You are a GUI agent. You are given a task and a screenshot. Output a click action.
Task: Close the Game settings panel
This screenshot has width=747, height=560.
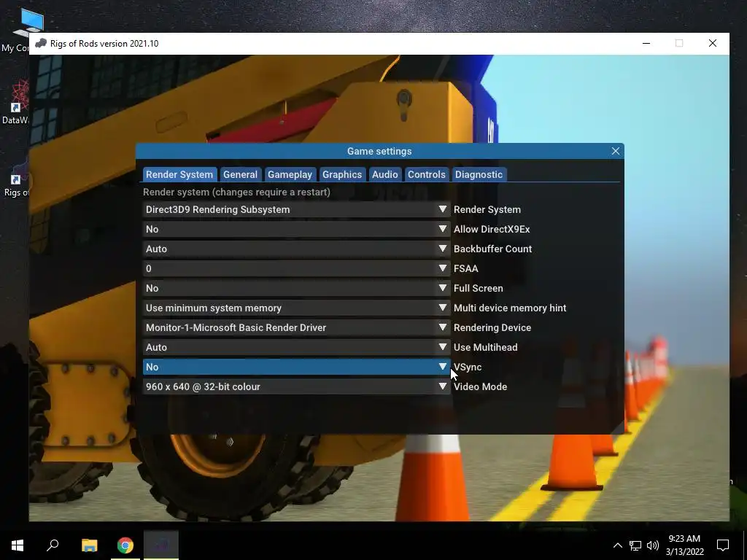click(616, 151)
